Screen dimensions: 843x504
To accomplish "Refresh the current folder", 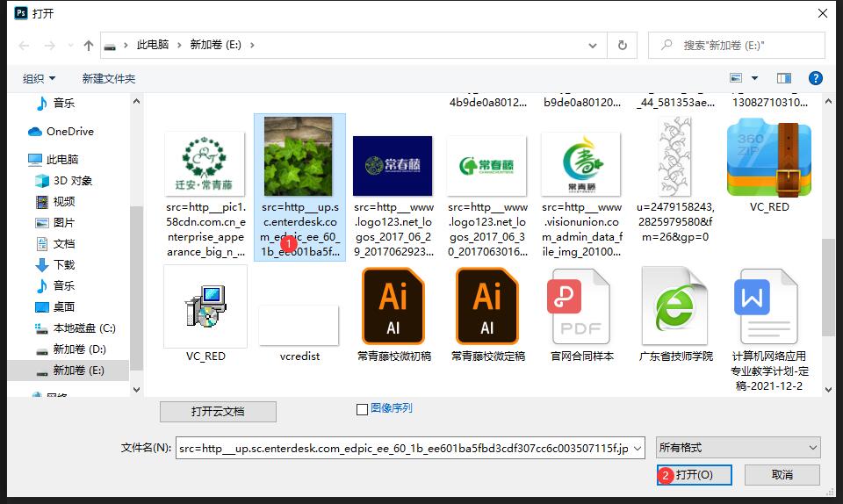I will click(623, 45).
